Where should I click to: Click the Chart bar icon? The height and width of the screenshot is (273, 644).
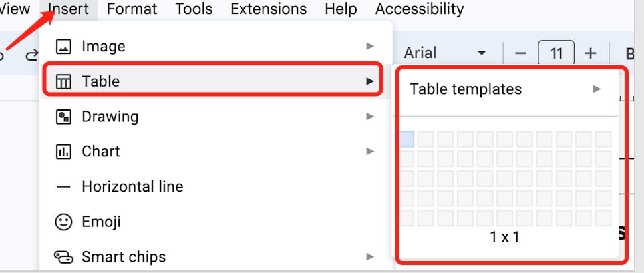tap(63, 152)
